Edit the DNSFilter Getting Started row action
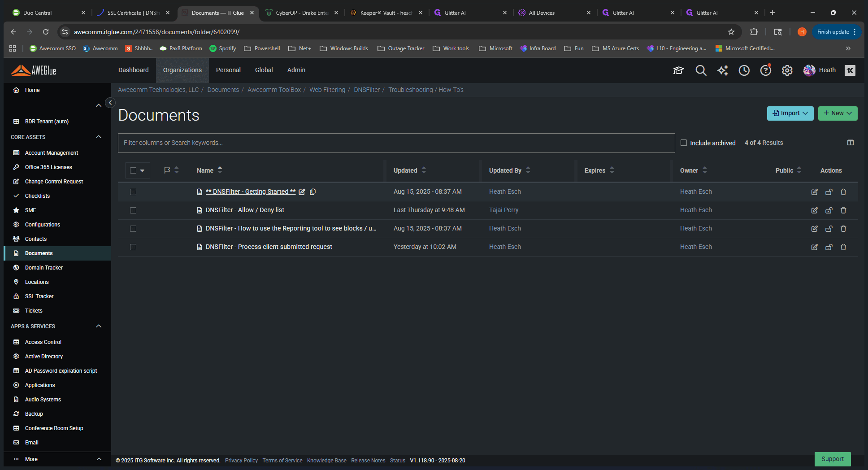This screenshot has width=868, height=470. tap(815, 192)
